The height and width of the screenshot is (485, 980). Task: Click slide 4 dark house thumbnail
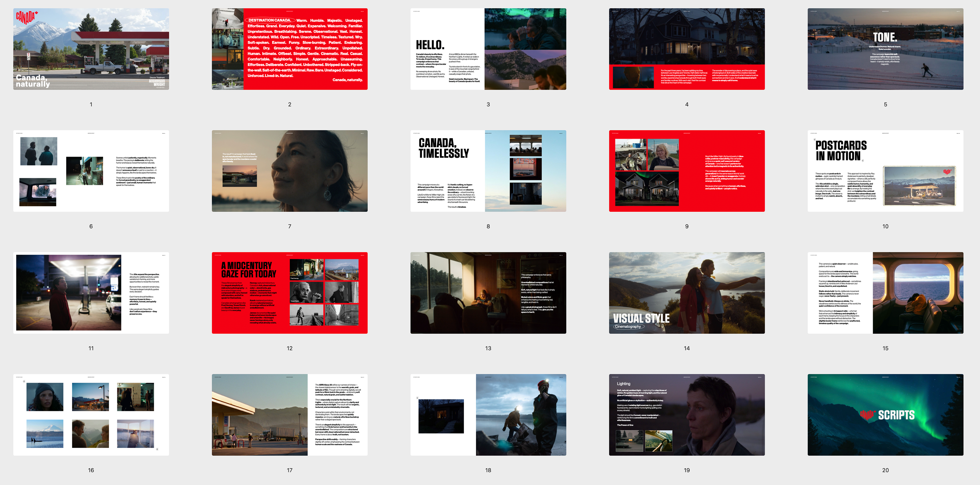(x=687, y=49)
